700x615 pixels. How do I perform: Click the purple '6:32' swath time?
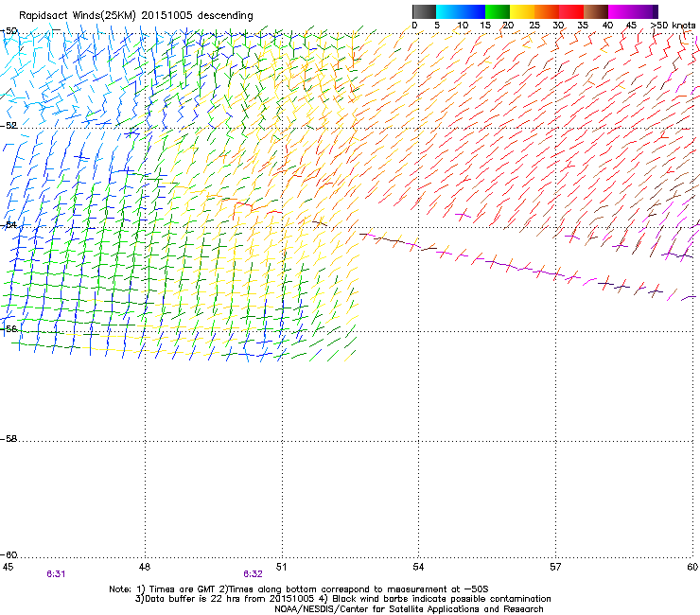(253, 574)
